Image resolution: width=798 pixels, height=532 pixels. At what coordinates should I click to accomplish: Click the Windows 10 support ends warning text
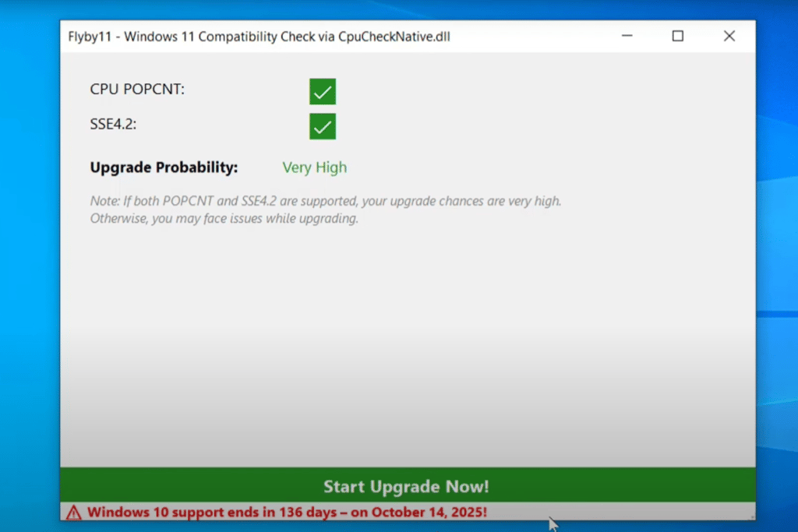287,512
